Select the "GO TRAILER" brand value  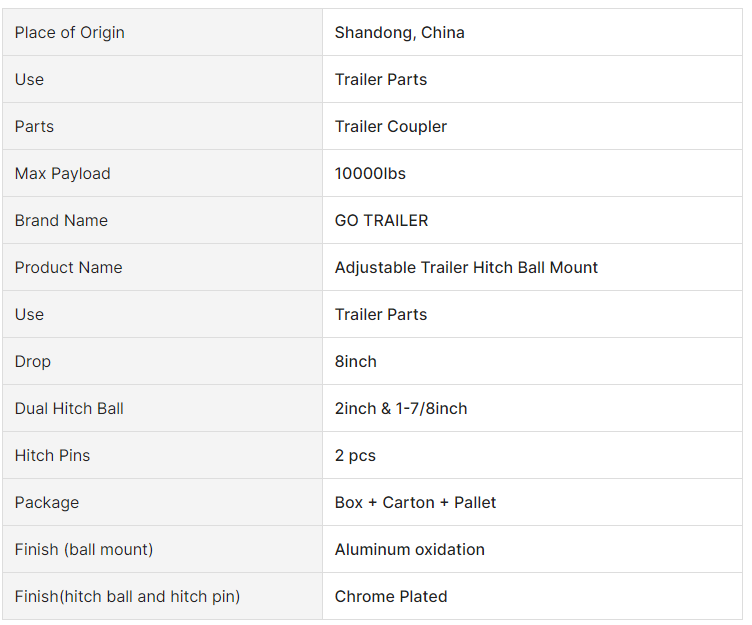[x=381, y=220]
